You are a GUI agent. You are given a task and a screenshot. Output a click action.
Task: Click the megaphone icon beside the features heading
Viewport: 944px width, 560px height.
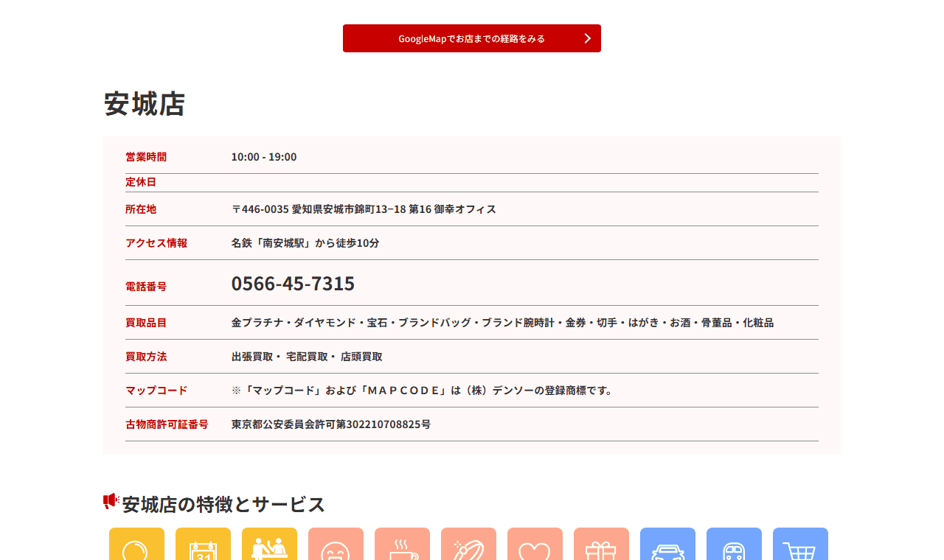111,502
